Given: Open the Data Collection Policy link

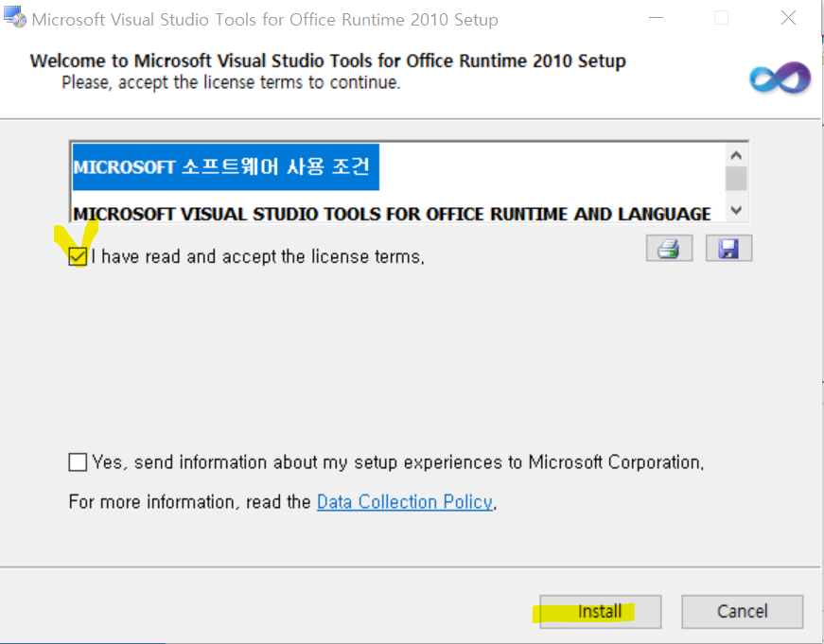Looking at the screenshot, I should pos(405,502).
